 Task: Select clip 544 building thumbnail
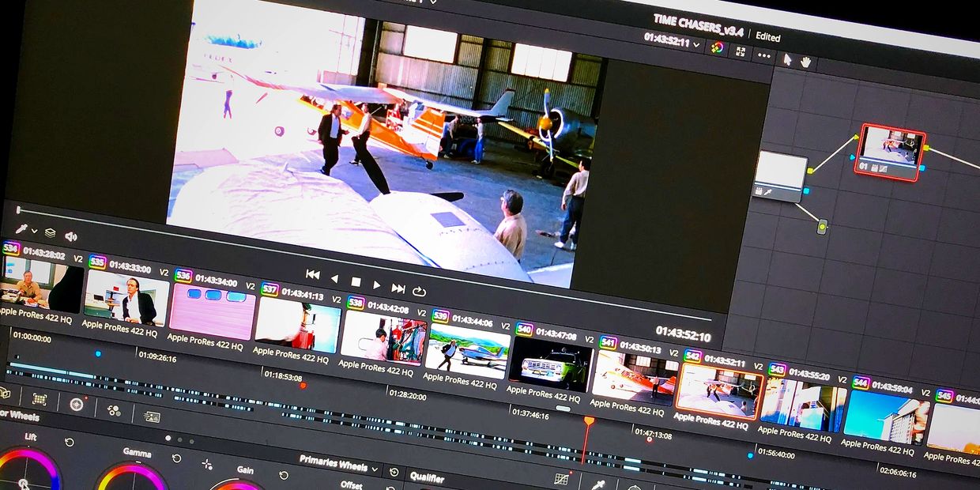[x=886, y=417]
